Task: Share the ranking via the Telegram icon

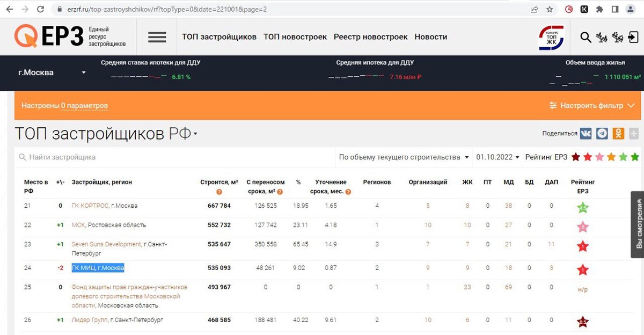Action: pyautogui.click(x=602, y=133)
